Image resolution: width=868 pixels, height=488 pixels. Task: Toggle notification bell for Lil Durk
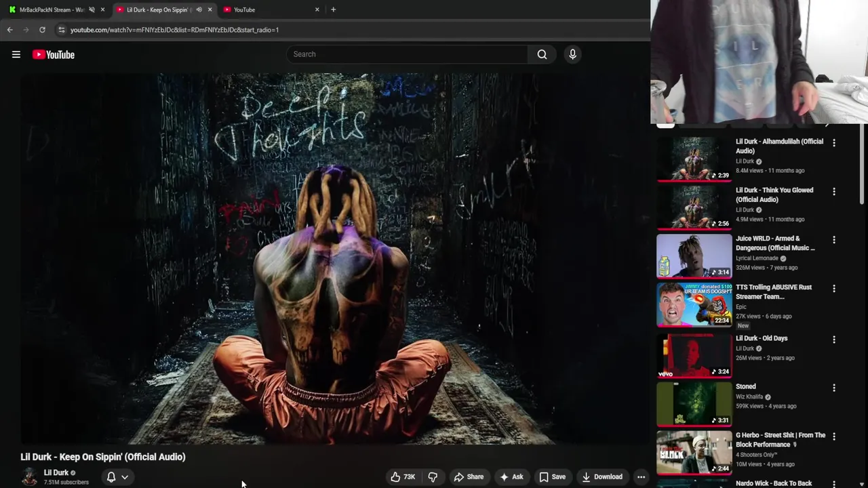coord(111,477)
